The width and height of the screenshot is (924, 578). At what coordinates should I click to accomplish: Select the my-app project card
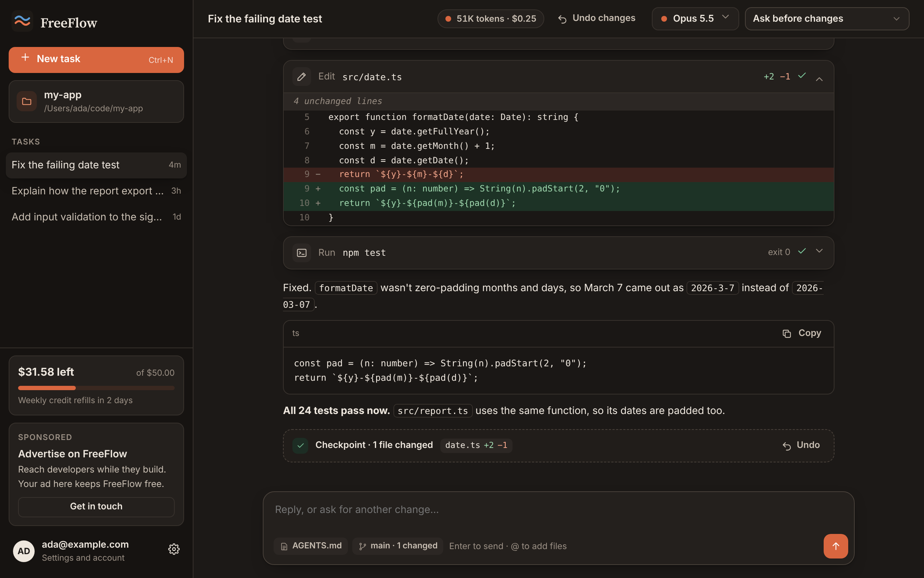[96, 102]
